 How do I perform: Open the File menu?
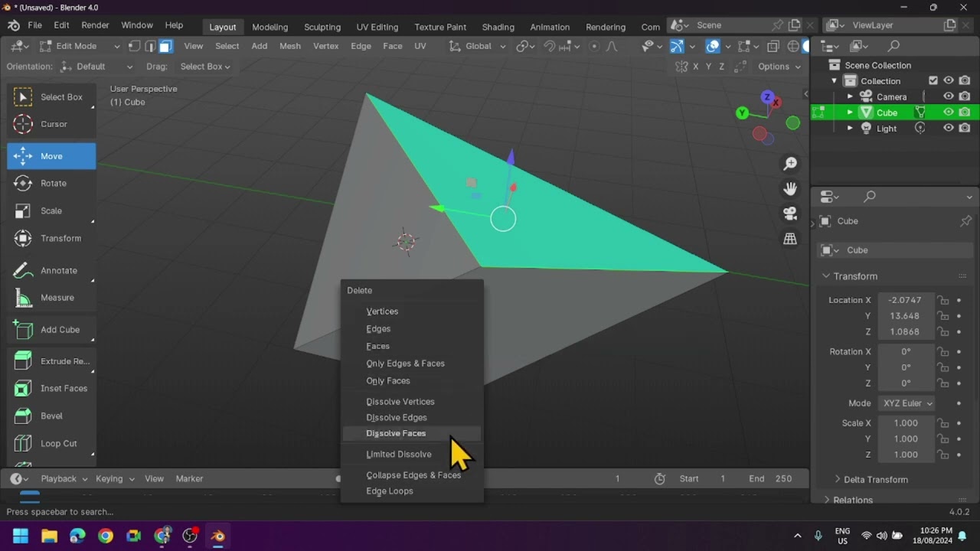35,25
